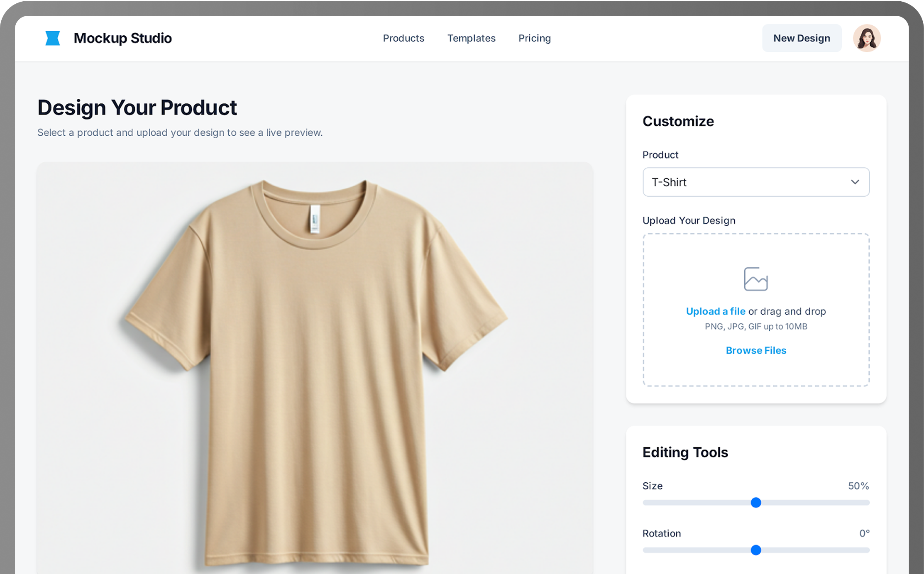The width and height of the screenshot is (924, 574).
Task: Click the Rotation slider handle
Action: pyautogui.click(x=755, y=550)
